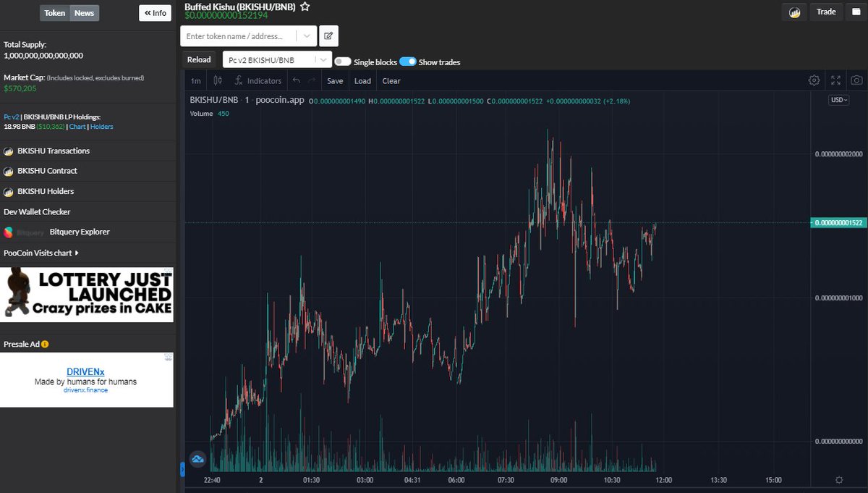Click the Volume 450 indicator label

click(209, 114)
